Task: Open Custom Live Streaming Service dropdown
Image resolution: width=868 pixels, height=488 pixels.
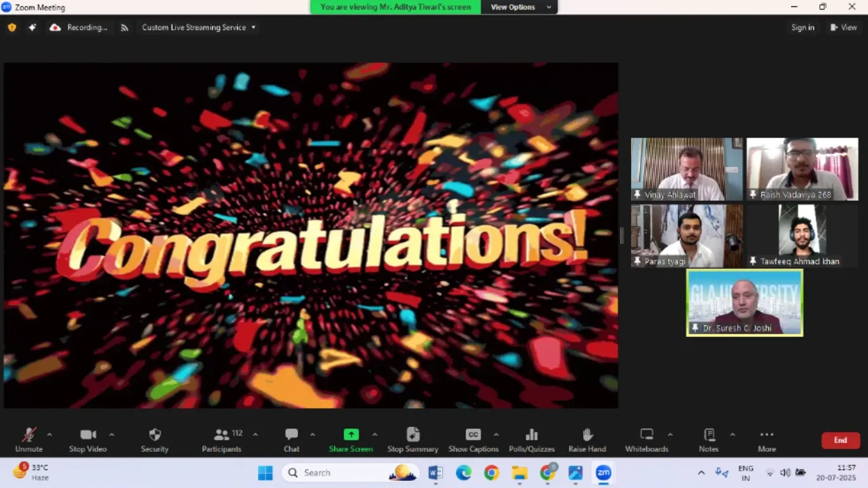Action: click(198, 27)
